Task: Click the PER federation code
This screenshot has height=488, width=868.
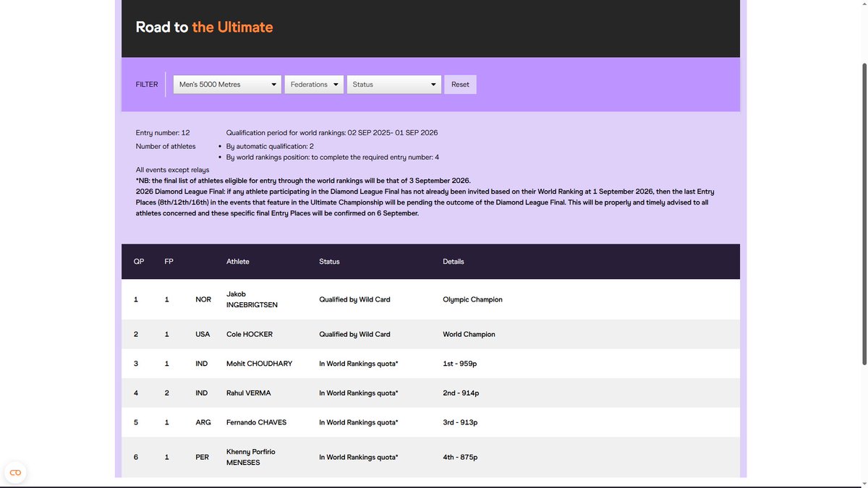Action: coord(202,457)
